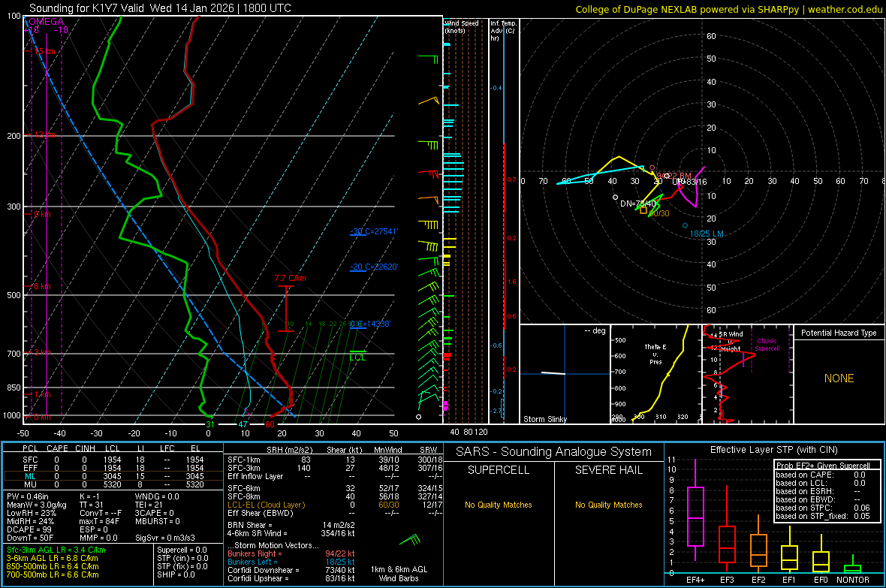Select the highlighted ML parcel row
The height and width of the screenshot is (588, 886).
pos(113,476)
